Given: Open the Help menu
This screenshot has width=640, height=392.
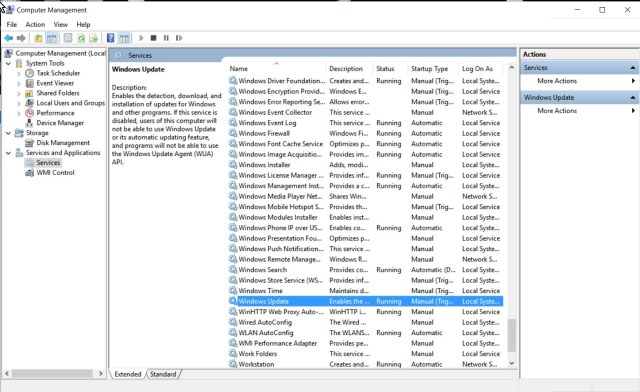Looking at the screenshot, I should coord(83,24).
